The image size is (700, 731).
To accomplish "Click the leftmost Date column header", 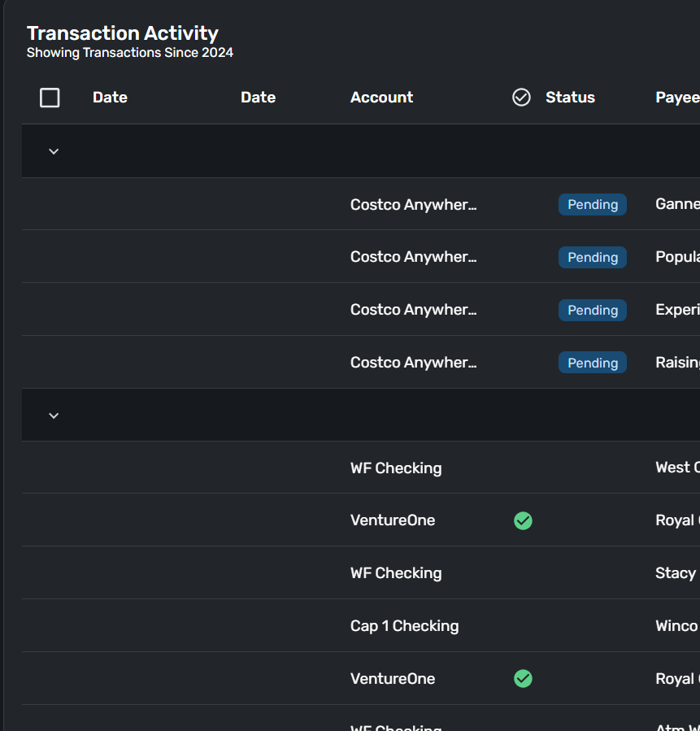I will point(110,98).
